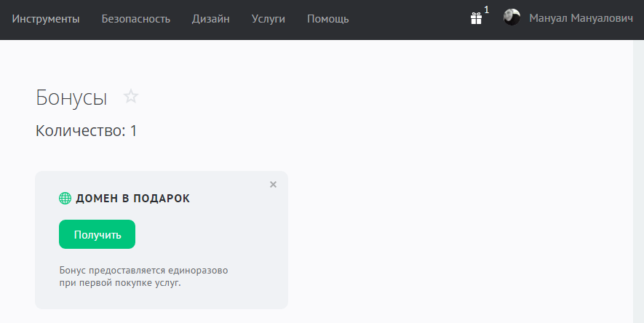This screenshot has width=644, height=323.
Task: Click the bonus description about first purchase
Action: 143,276
